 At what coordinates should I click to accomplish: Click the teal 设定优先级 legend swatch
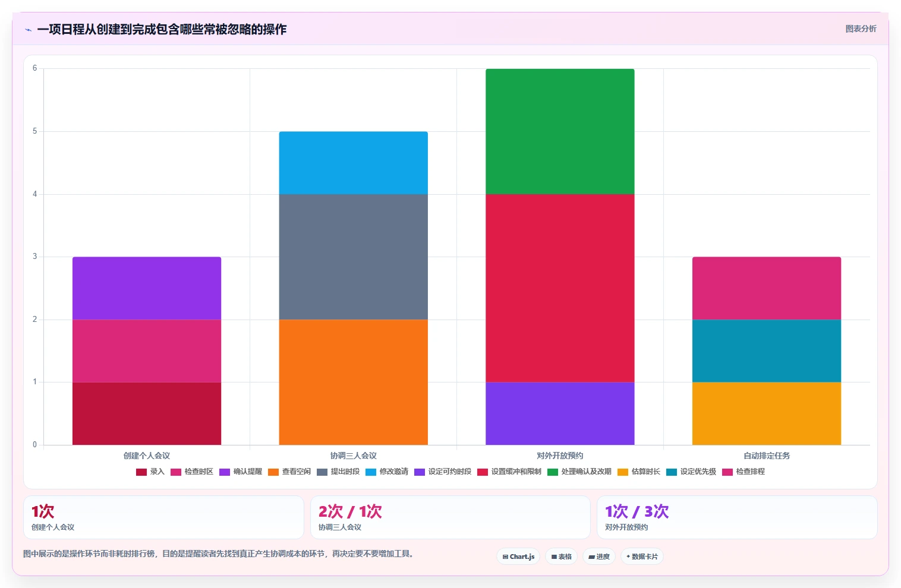point(672,472)
